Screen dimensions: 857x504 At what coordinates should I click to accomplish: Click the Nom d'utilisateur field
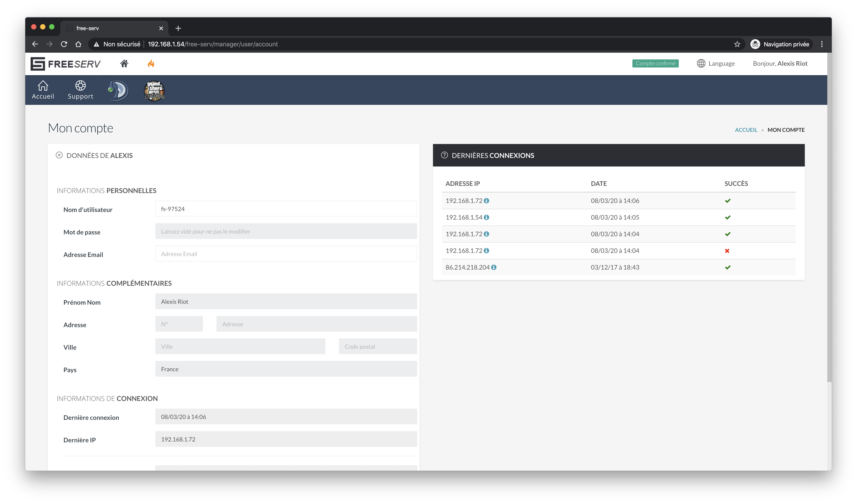pos(286,209)
